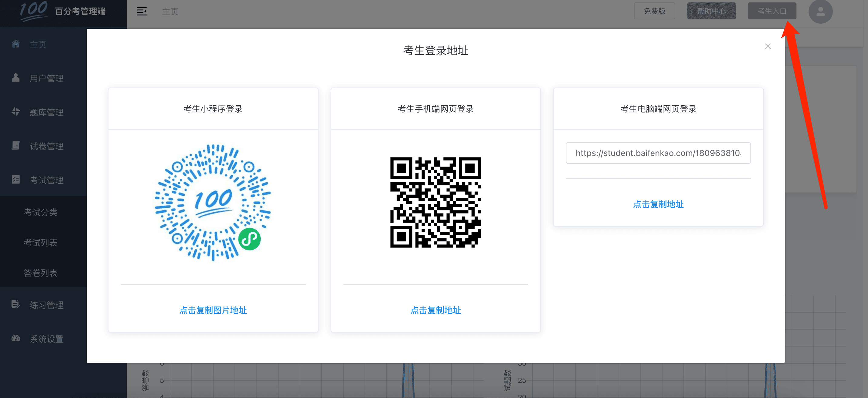Click 点击复制图片地址 link under mini-program code
The height and width of the screenshot is (398, 868).
pyautogui.click(x=213, y=310)
